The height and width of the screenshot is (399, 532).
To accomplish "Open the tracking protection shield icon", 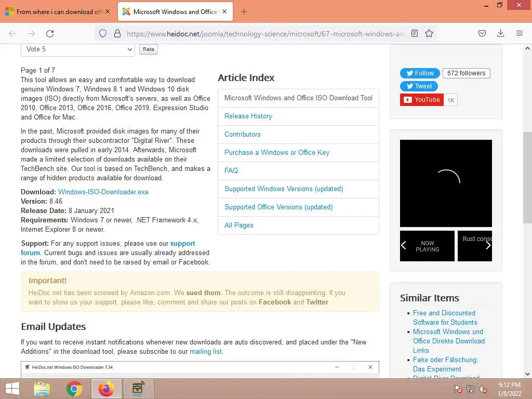I will [103, 33].
